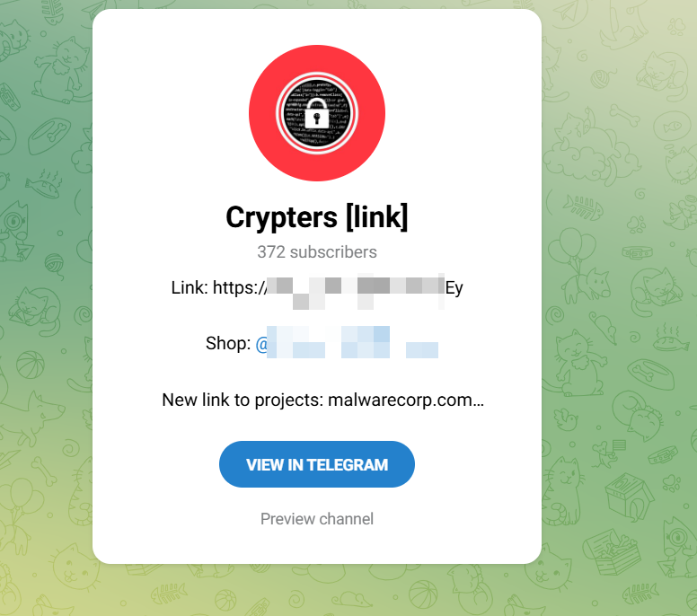Click the 'Ey' ending of the link
697x616 pixels.
point(454,288)
